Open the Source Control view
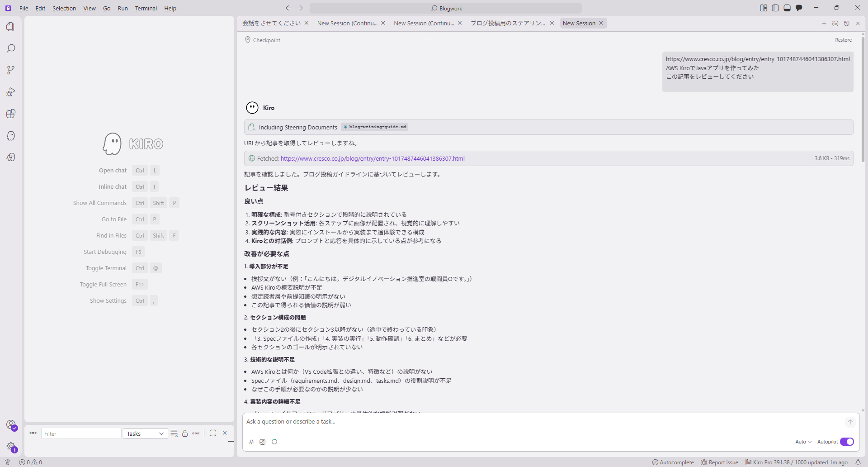 [x=11, y=70]
